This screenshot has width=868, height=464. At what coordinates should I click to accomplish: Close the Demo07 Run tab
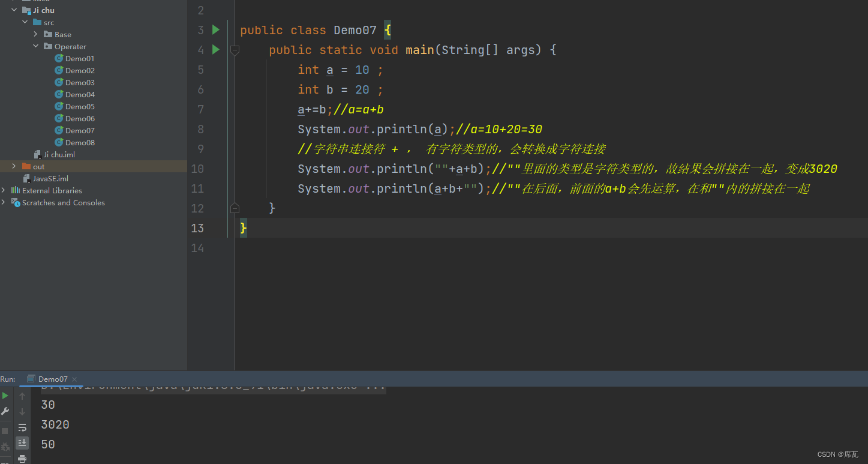click(x=74, y=379)
